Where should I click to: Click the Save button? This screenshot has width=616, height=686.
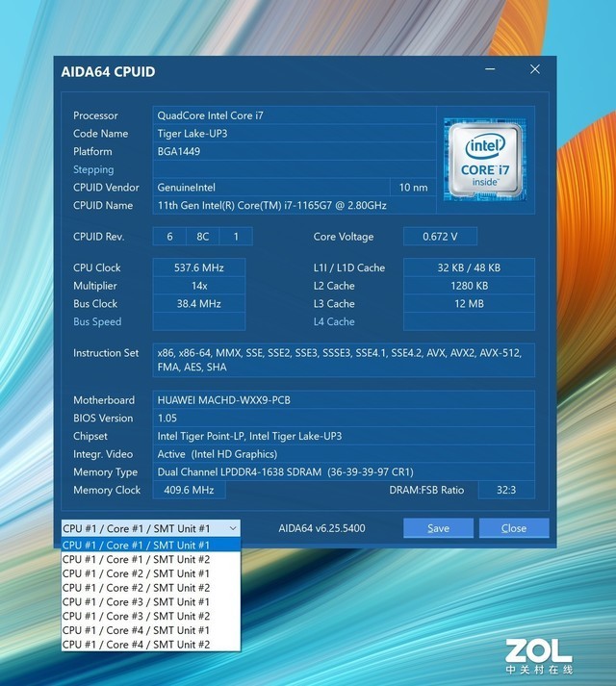coord(438,528)
